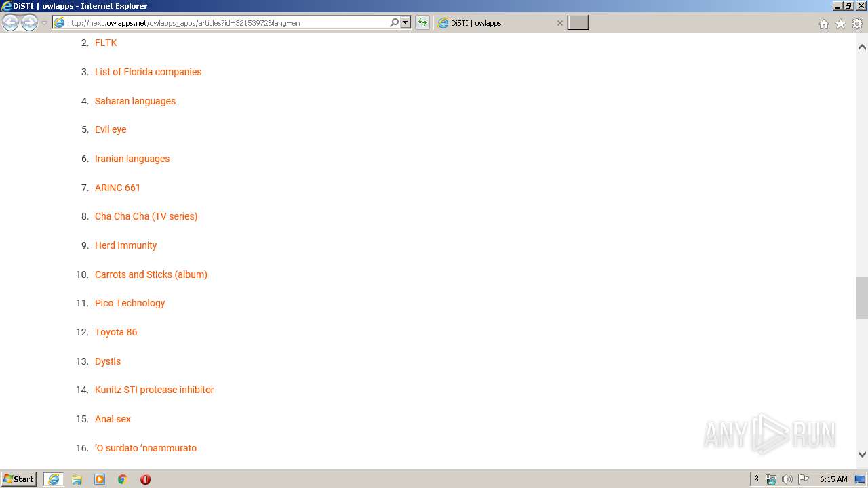The height and width of the screenshot is (488, 868).
Task: Click the network status tray icon
Action: 771,479
